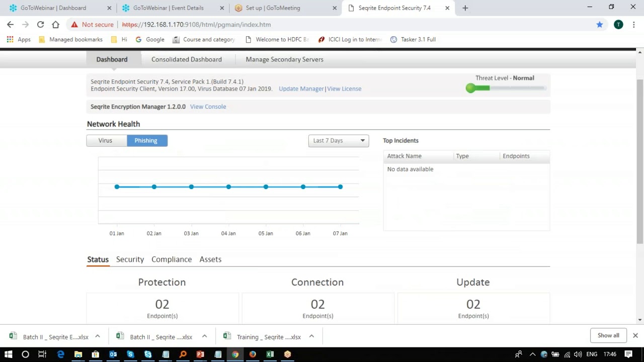Image resolution: width=644 pixels, height=362 pixels.
Task: Expand options for Training Seqrite xlsx download
Action: [x=311, y=336]
